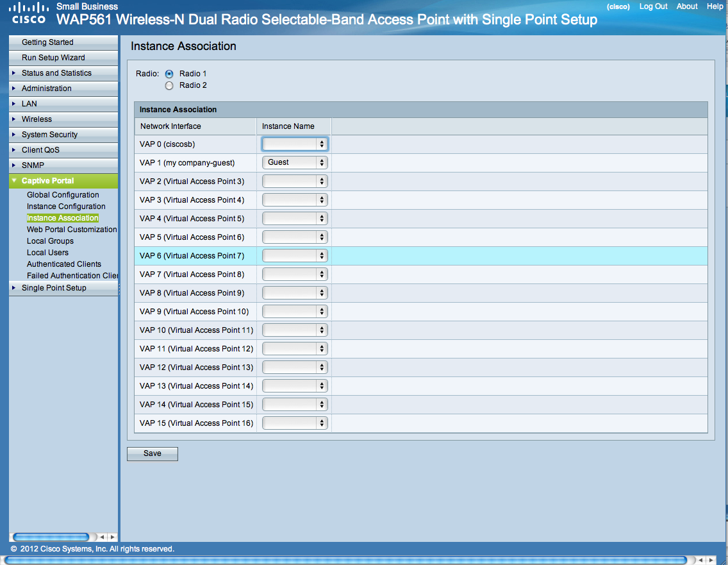The width and height of the screenshot is (728, 565).
Task: Click the page bottom scroll right arrow
Action: coord(711,561)
